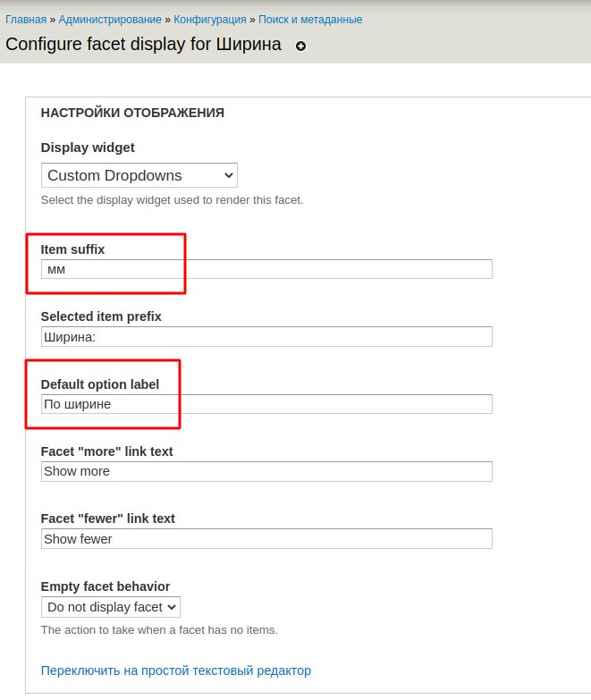This screenshot has height=700, width=591.
Task: Click 'The action to take' help text
Action: pos(159,630)
